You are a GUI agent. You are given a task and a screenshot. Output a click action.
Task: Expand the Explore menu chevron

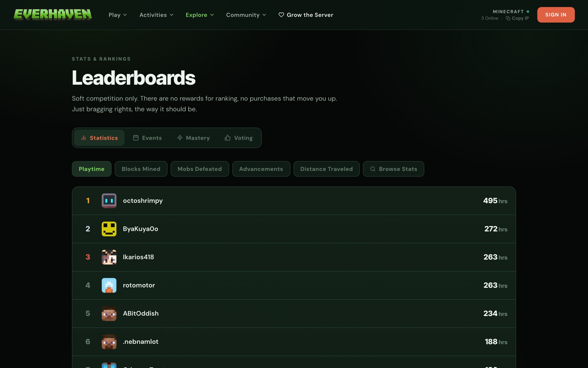pyautogui.click(x=212, y=15)
